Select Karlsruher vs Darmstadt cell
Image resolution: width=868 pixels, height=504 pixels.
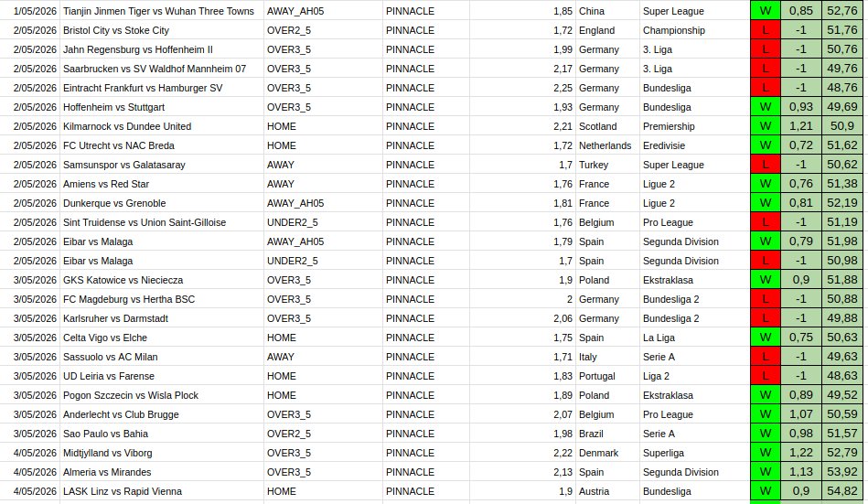[162, 318]
